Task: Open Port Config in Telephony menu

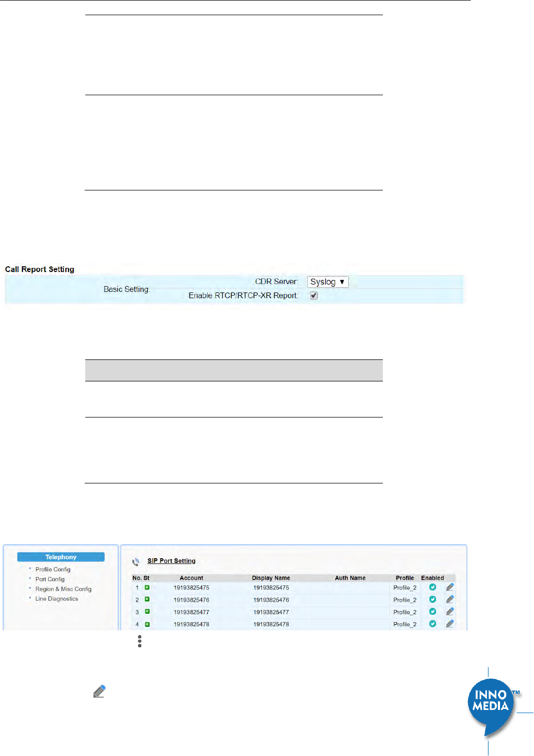Action: point(50,579)
